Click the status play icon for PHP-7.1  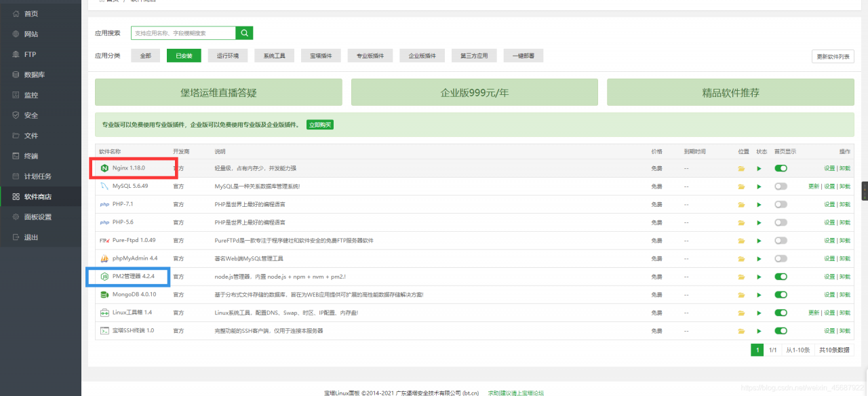click(759, 204)
